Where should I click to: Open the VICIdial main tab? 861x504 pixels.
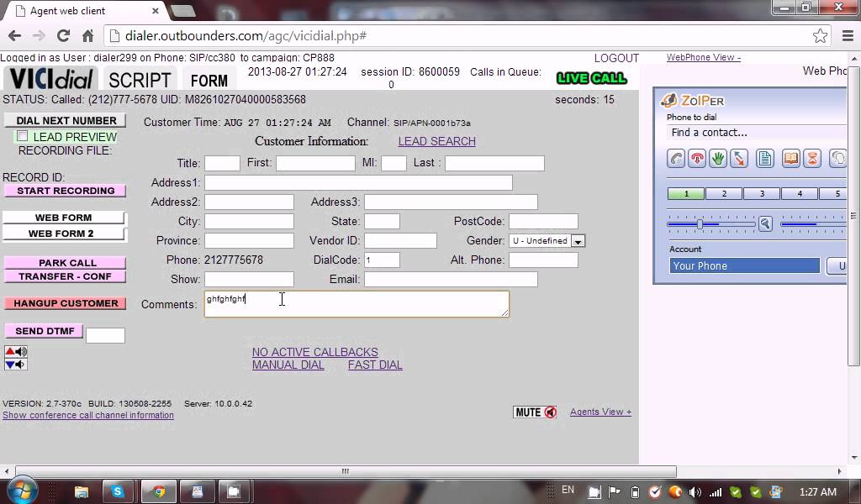[x=51, y=78]
